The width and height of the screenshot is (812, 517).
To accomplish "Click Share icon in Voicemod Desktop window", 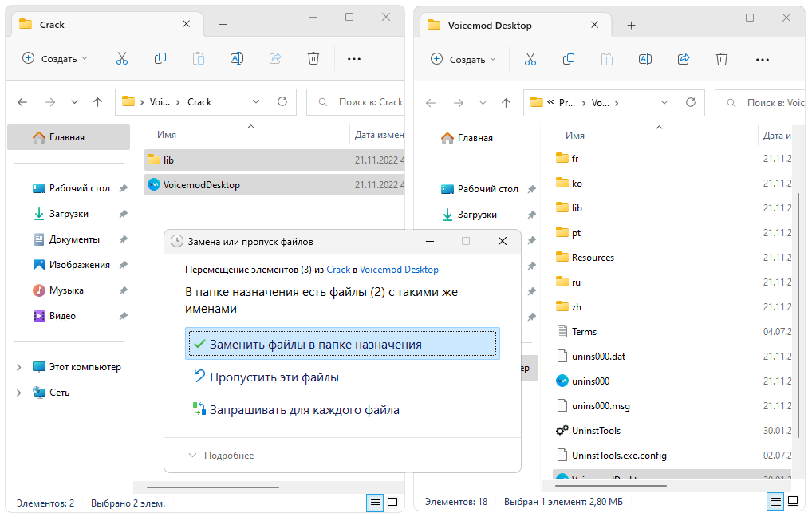I will 684,60.
